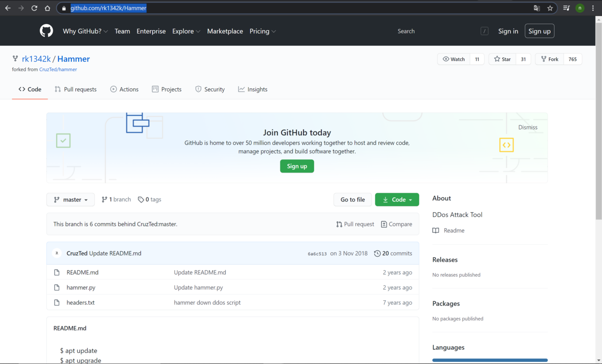Open Marketplace in header
The width and height of the screenshot is (602, 364).
pyautogui.click(x=225, y=31)
